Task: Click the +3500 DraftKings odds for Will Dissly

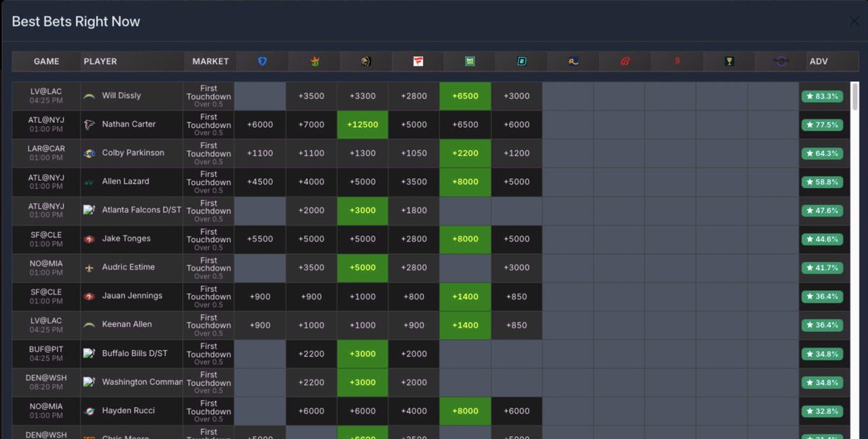Action: click(x=311, y=95)
